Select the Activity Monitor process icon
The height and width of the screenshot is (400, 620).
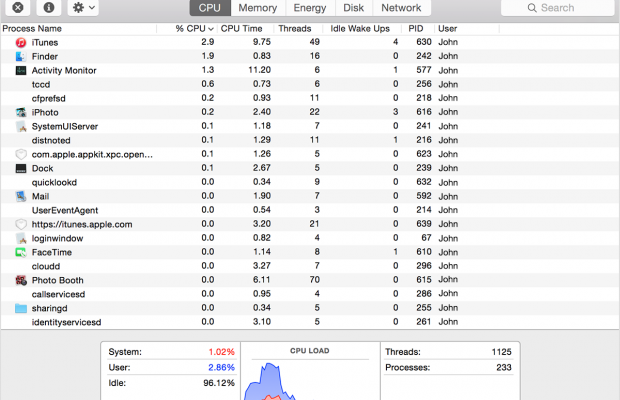[x=21, y=71]
